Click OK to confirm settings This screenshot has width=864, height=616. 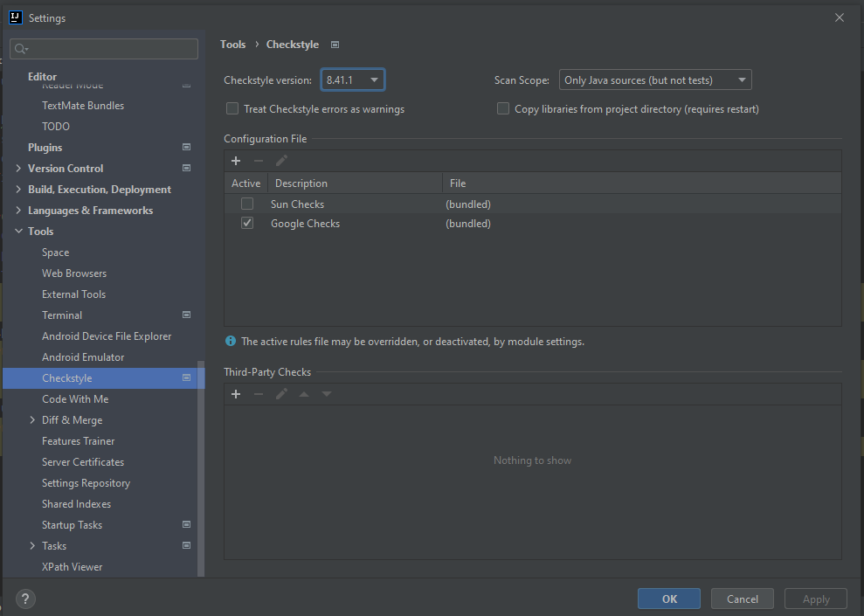pos(669,599)
